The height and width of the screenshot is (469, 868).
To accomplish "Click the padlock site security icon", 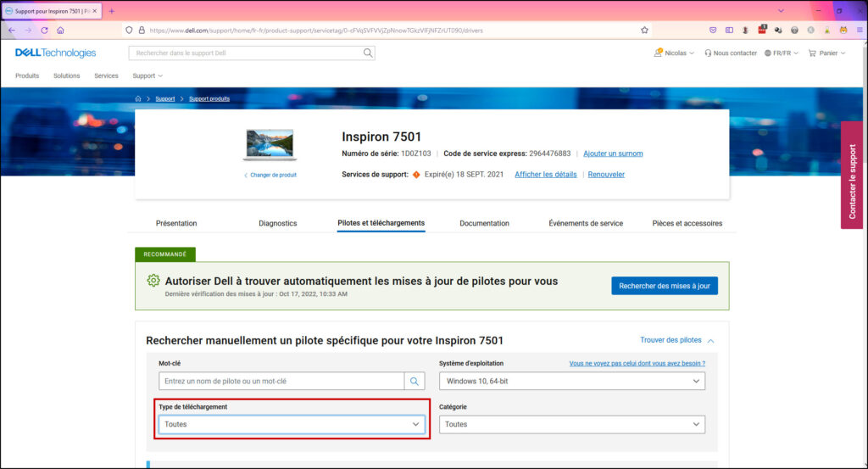I will (142, 31).
